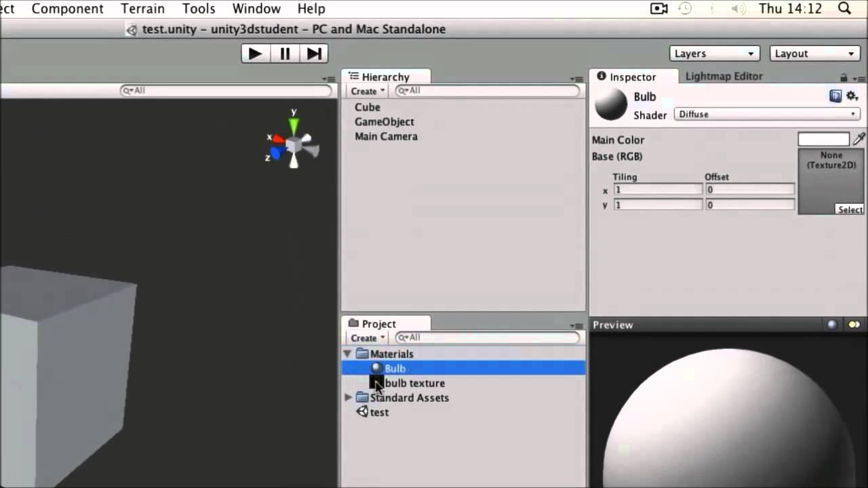Open Spotlight search icon
The width and height of the screenshot is (868, 488).
pyautogui.click(x=845, y=9)
